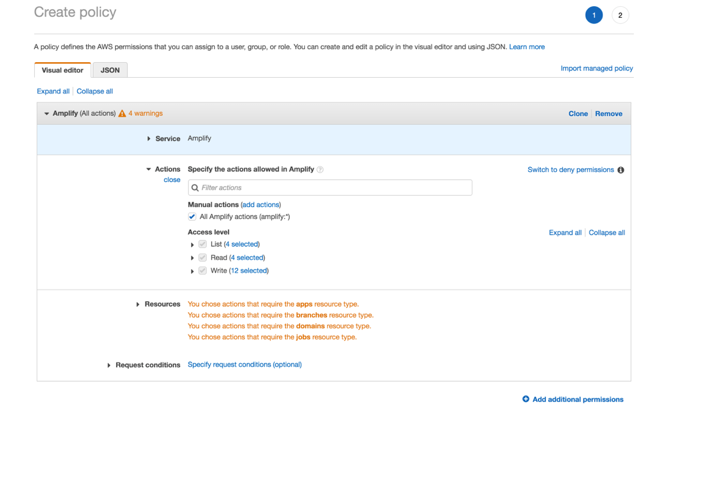Viewport: 706px width, 485px height.
Task: Switch to the JSON tab
Action: (110, 70)
